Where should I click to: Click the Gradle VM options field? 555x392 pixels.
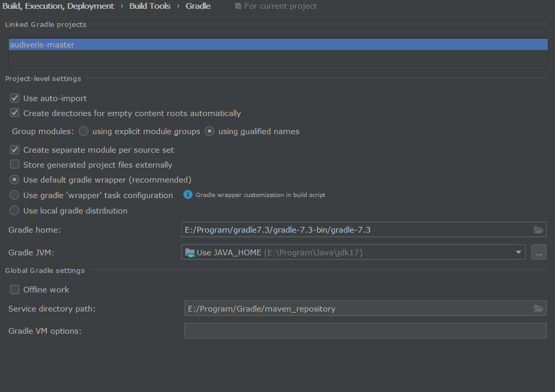click(x=366, y=331)
